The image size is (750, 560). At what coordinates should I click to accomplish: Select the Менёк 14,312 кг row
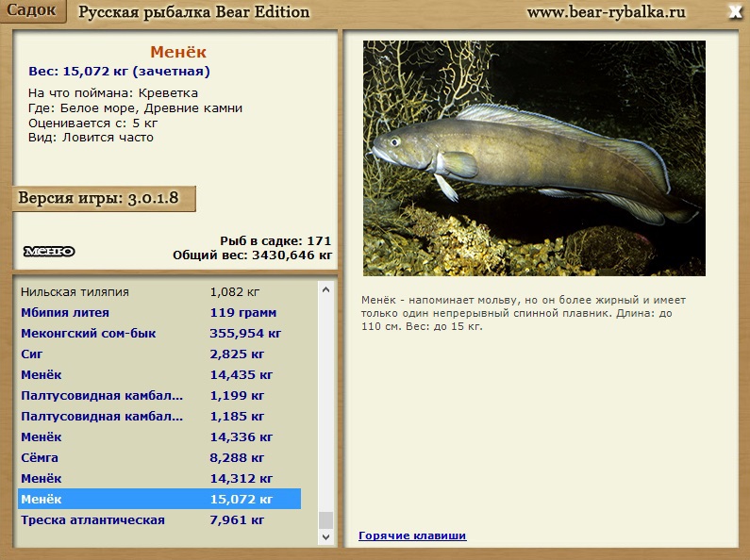coord(159,478)
